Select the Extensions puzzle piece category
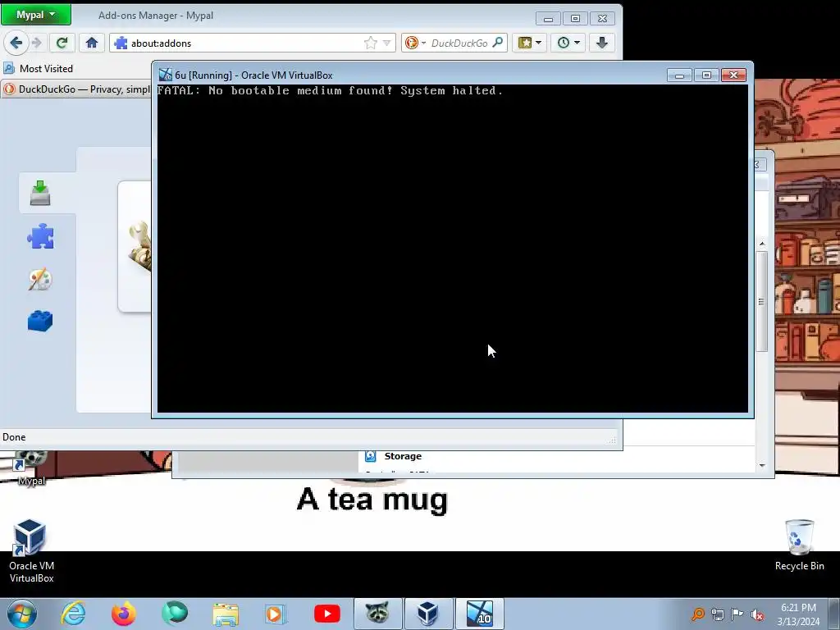 click(x=40, y=236)
